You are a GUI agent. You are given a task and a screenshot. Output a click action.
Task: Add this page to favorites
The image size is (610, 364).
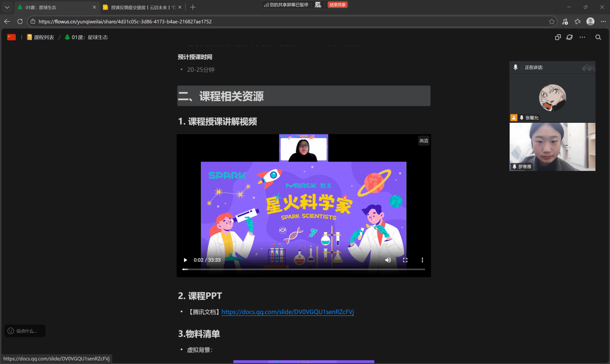pyautogui.click(x=552, y=21)
